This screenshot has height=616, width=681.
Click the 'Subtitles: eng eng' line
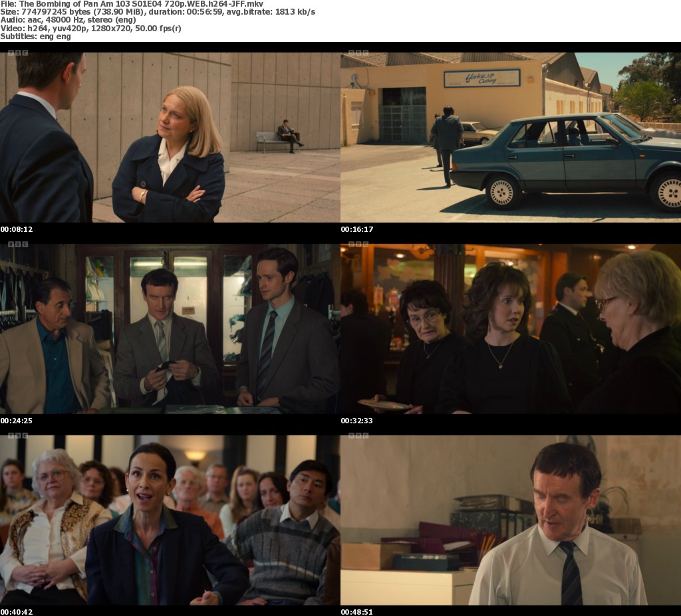(x=36, y=37)
